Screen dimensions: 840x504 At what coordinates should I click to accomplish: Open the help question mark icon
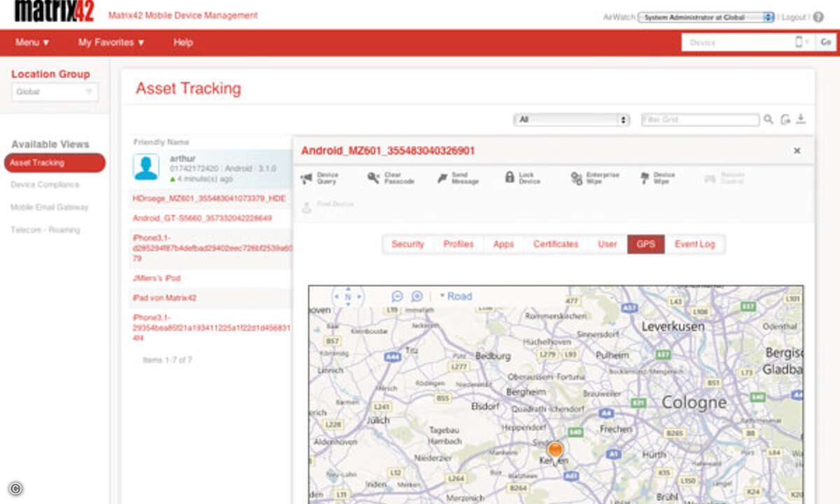(x=818, y=17)
